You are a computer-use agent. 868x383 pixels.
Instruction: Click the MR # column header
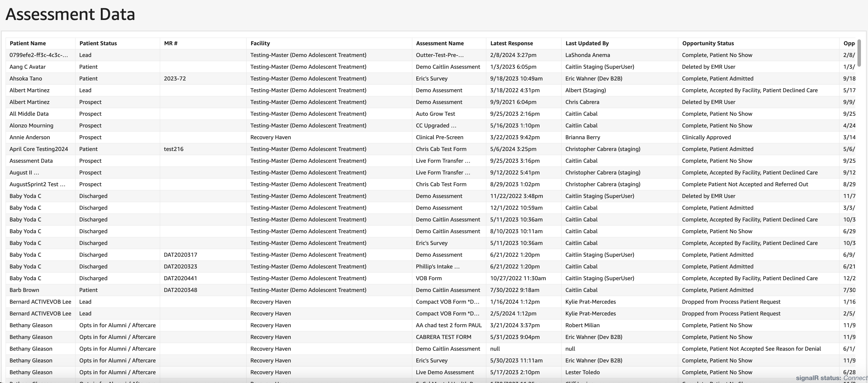pyautogui.click(x=170, y=43)
